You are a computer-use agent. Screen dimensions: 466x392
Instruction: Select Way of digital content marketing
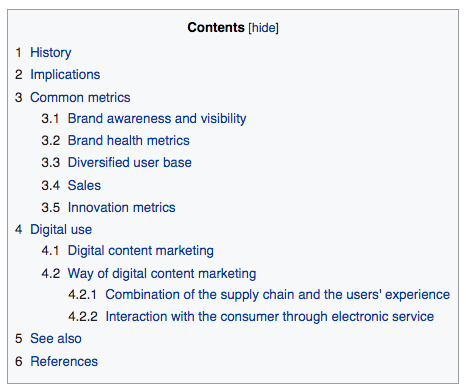(162, 273)
